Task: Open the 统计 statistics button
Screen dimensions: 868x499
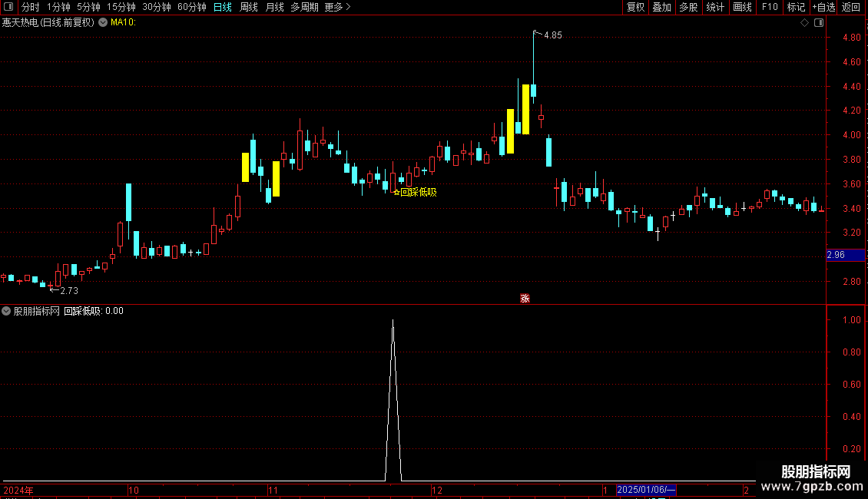Action: click(x=715, y=7)
